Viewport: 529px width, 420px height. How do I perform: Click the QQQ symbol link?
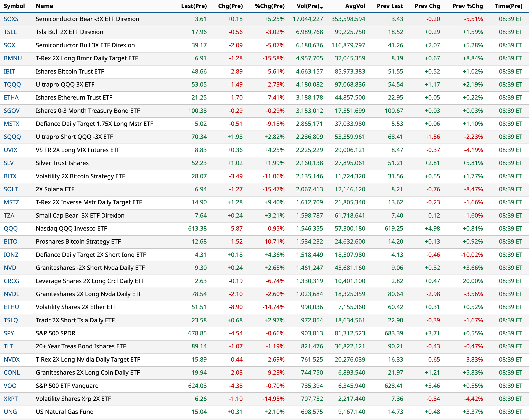11,228
